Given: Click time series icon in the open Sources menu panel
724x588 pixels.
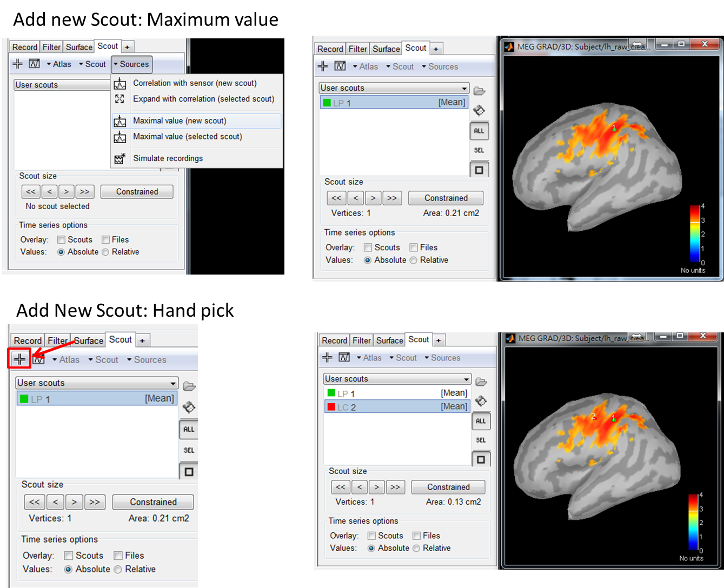Looking at the screenshot, I should [34, 64].
